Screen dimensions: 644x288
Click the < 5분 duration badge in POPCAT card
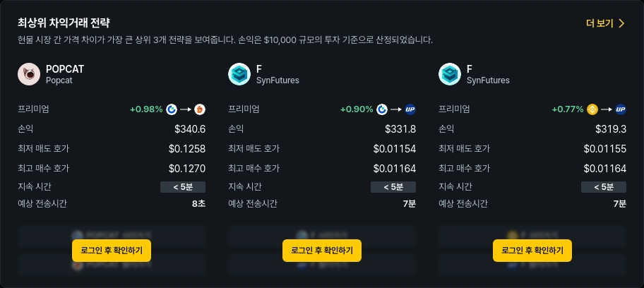point(183,187)
